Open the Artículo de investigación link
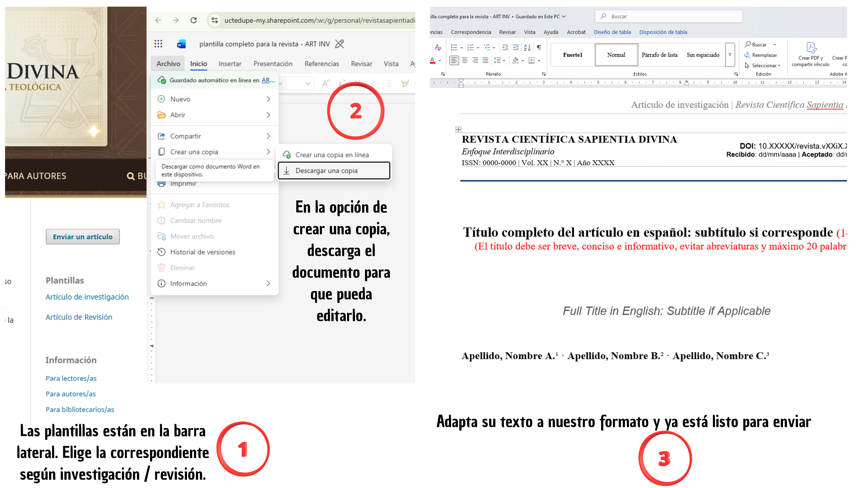Viewport: 868px width, 488px height. [87, 297]
